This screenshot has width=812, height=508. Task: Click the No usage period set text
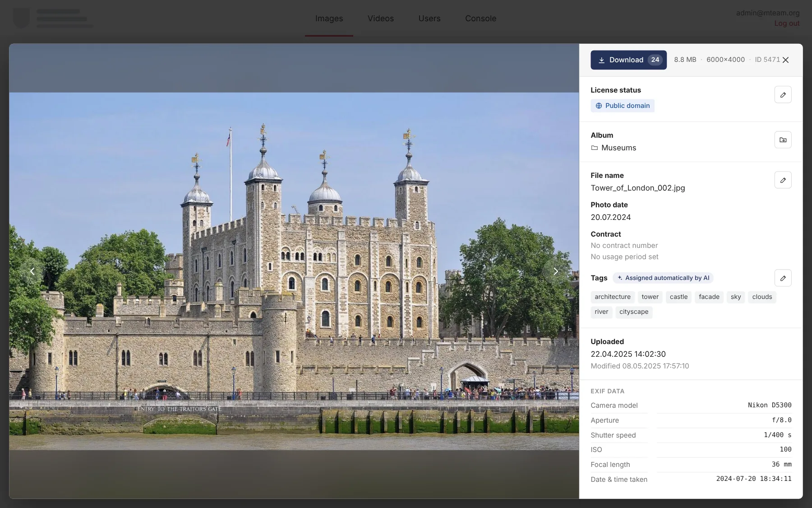(624, 257)
